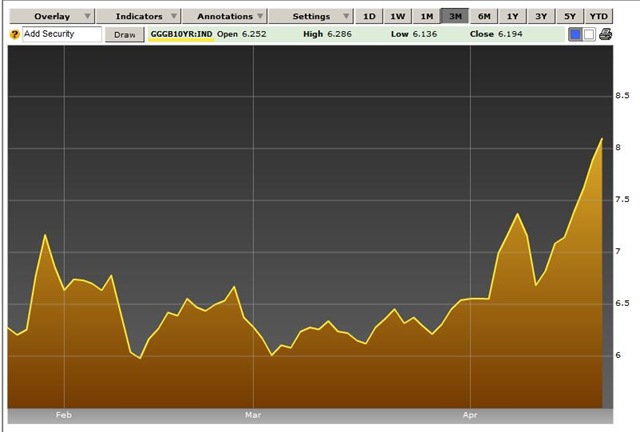Click the Add Security input field
Screen dimensions: 640x432
(62, 34)
